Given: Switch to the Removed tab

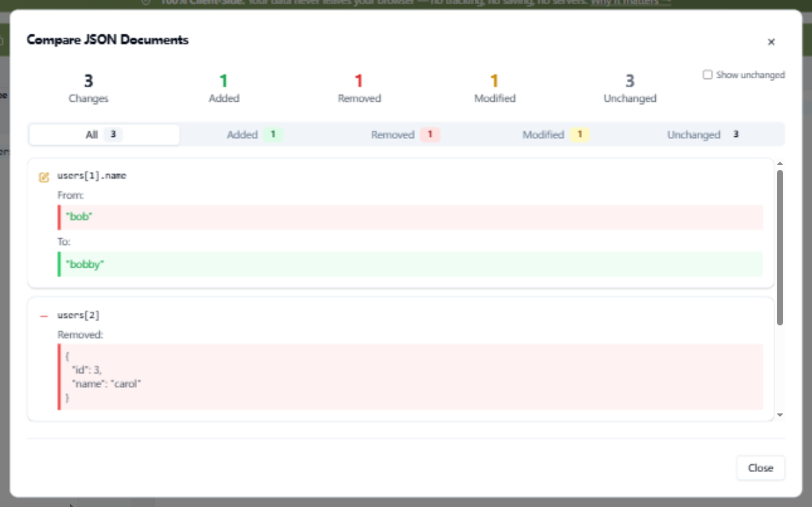Looking at the screenshot, I should click(405, 135).
